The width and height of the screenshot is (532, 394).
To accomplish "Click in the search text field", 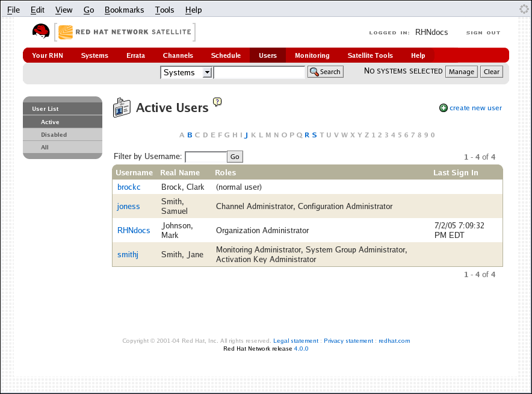I will click(259, 72).
